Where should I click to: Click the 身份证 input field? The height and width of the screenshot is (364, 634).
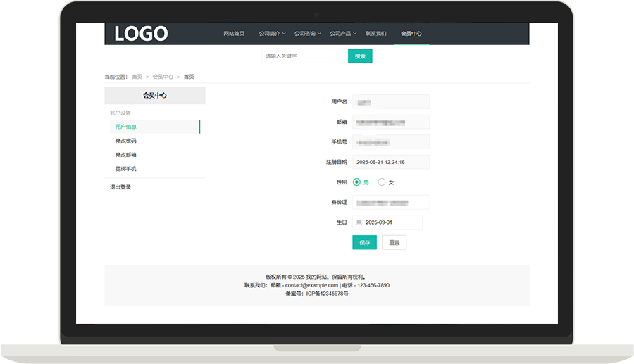[391, 203]
